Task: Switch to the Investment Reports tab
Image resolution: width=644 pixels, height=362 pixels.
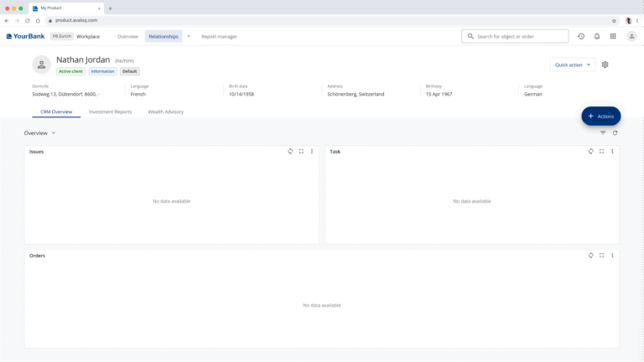Action: tap(110, 111)
